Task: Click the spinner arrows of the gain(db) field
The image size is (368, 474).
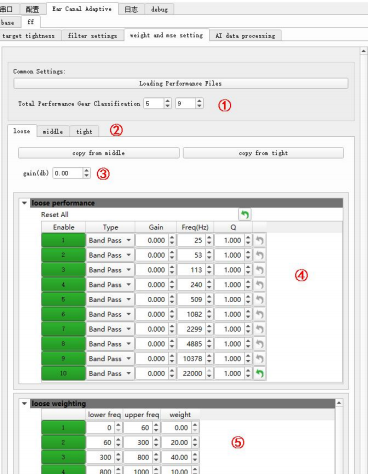Action: coord(87,173)
